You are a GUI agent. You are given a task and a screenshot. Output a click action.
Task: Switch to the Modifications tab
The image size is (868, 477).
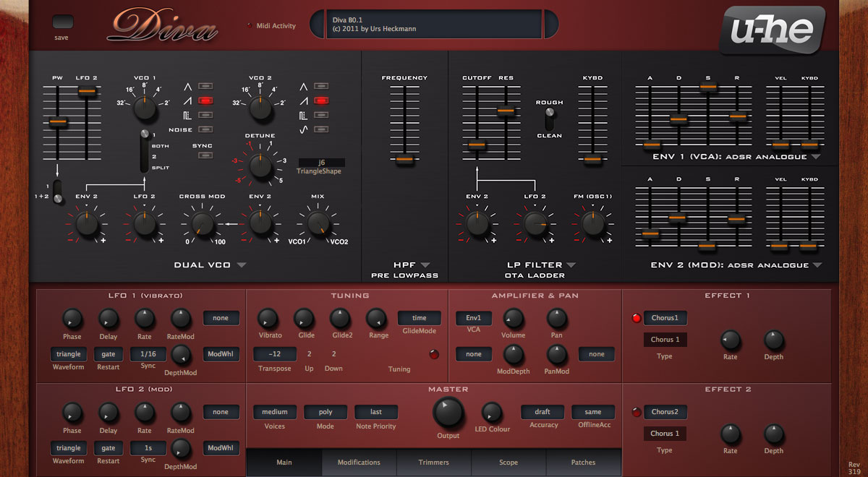(359, 463)
